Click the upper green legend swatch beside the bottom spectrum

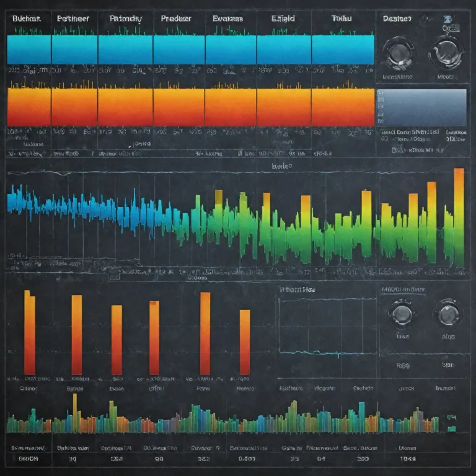pos(452,418)
